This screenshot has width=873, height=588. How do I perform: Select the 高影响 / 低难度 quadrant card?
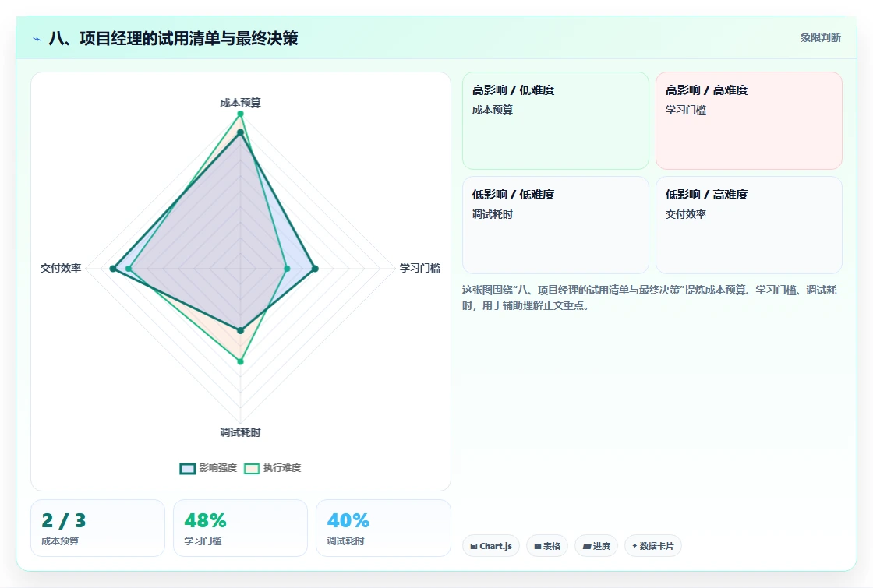[x=556, y=121]
